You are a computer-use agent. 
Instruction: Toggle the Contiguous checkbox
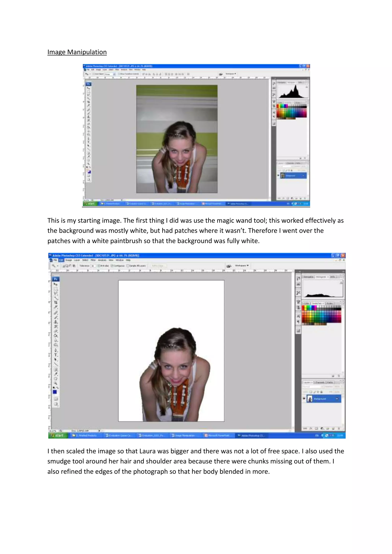point(112,266)
